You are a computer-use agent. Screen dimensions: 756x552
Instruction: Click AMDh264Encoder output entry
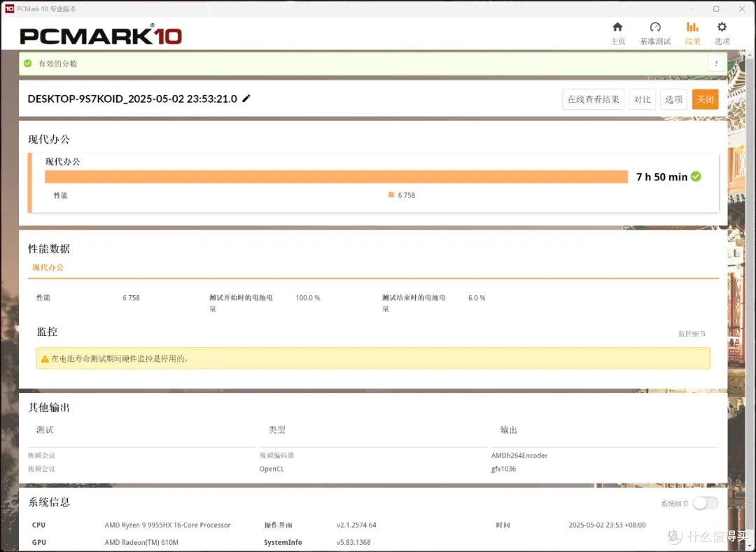[x=519, y=455]
